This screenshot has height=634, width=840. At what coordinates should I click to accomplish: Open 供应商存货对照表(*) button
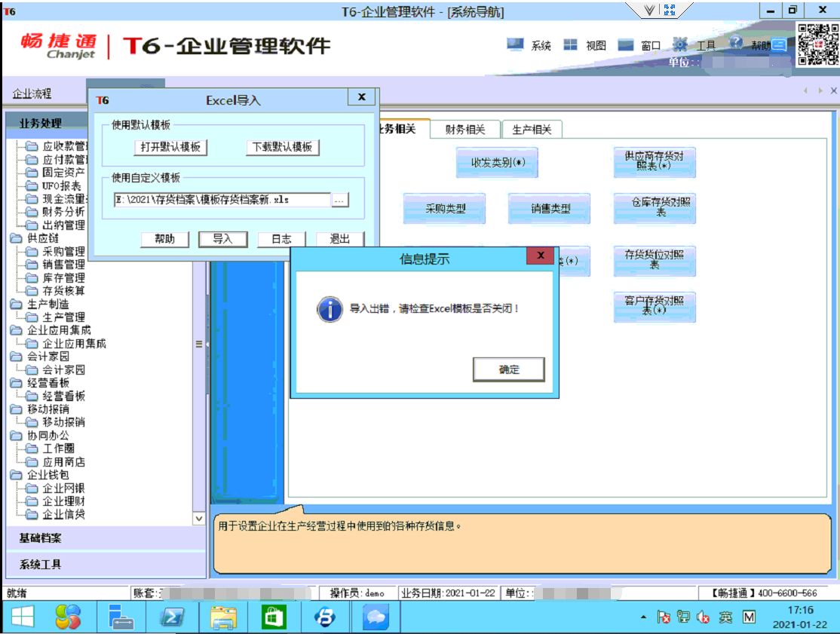654,163
